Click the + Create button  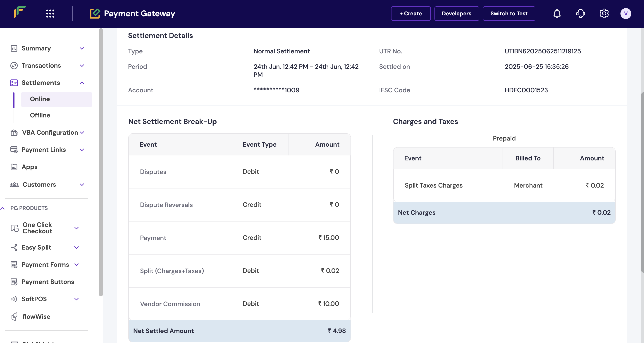[410, 14]
